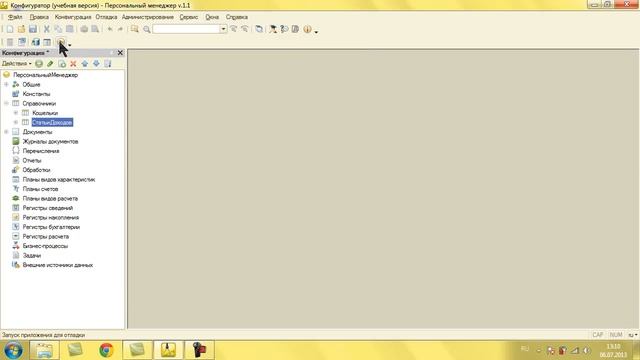Open the Справка menu
Screen dimensions: 640x360
(x=237, y=17)
